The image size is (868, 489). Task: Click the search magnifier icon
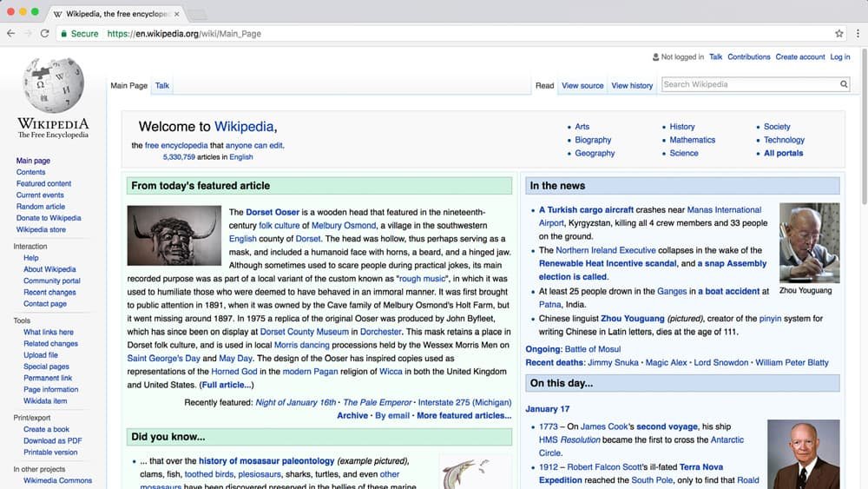point(844,84)
